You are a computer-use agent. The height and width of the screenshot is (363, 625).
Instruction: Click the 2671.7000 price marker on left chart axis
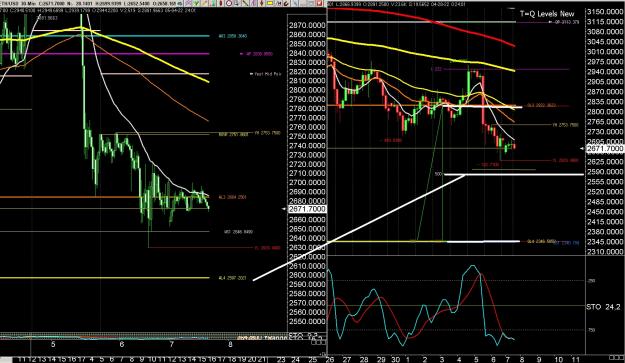(x=307, y=209)
